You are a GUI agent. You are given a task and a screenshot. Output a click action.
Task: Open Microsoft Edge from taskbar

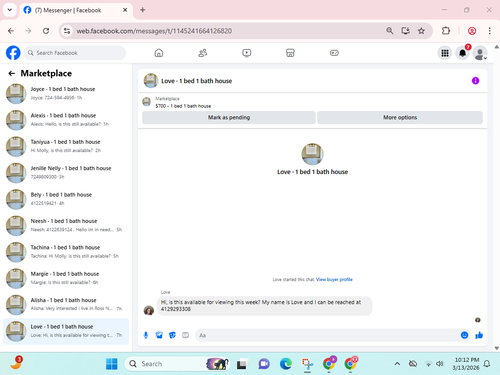click(x=286, y=364)
